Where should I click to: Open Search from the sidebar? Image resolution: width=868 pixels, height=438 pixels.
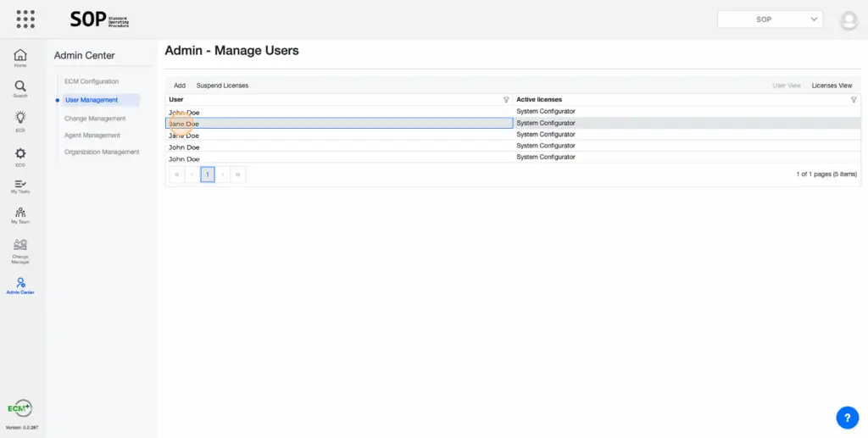click(x=20, y=89)
